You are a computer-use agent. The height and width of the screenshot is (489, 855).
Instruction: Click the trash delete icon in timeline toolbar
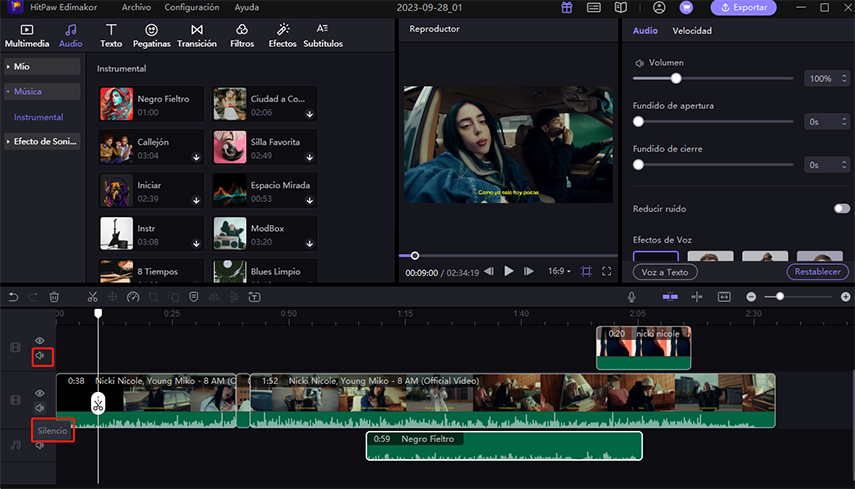tap(54, 297)
